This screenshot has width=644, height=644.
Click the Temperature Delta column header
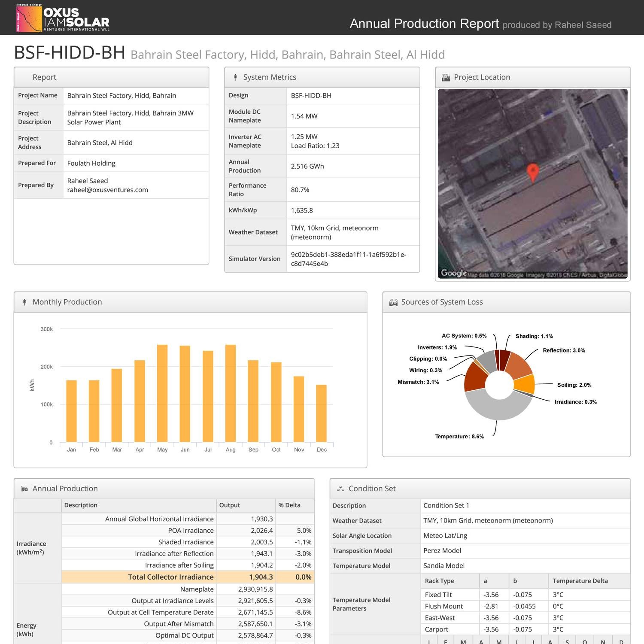pos(580,581)
